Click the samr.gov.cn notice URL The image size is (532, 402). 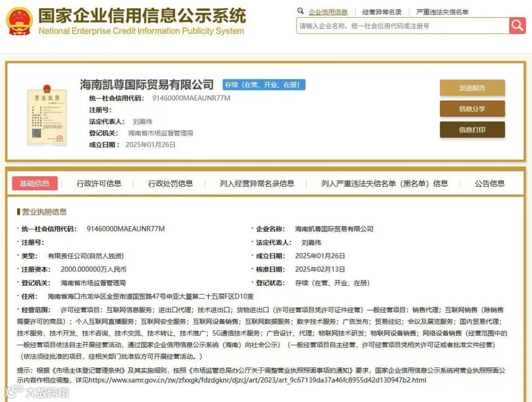coord(257,380)
